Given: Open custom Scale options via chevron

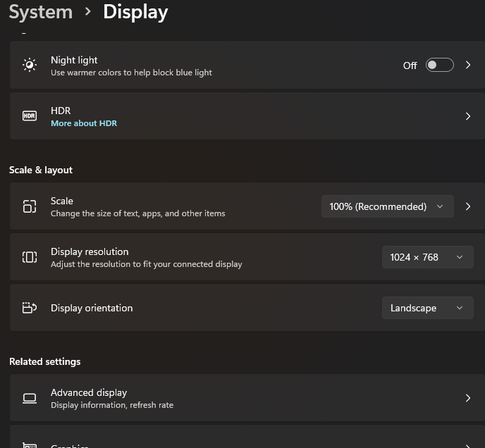Looking at the screenshot, I should coord(468,206).
